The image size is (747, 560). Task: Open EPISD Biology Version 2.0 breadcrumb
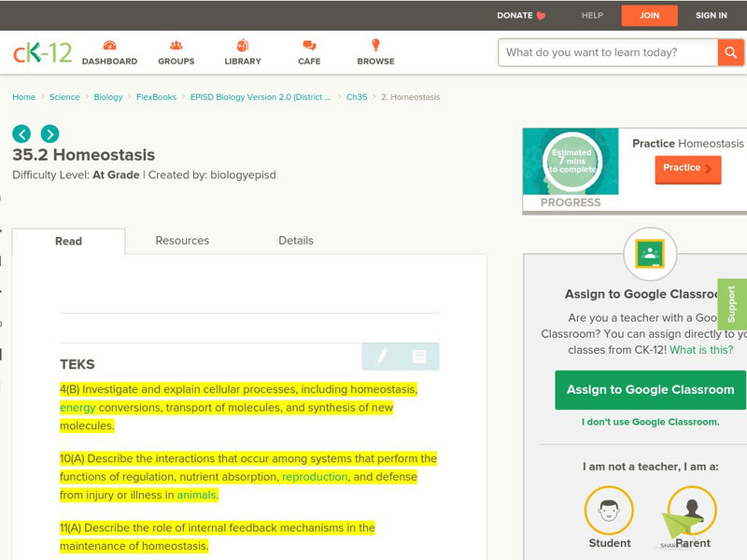[261, 97]
